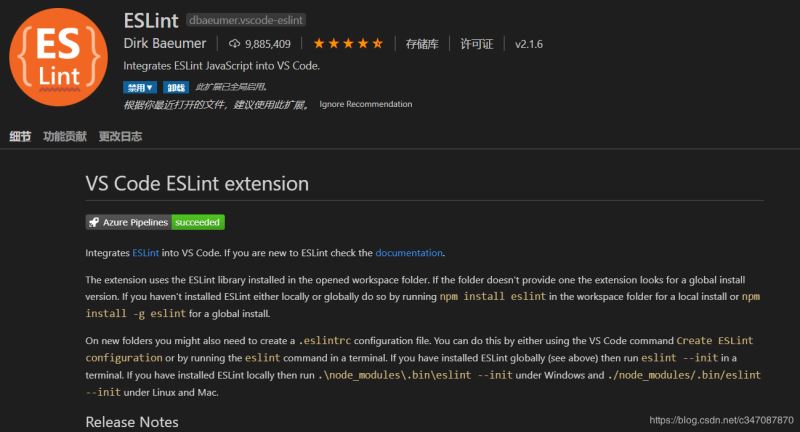Click the '.\node_modules\.bin\eslint --init' code text
The height and width of the screenshot is (432, 800).
point(415,375)
